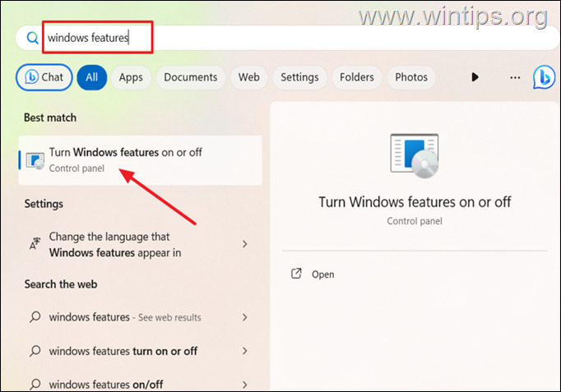Click the search icon beside windows features web result
Image resolution: width=561 pixels, height=392 pixels.
tap(35, 316)
